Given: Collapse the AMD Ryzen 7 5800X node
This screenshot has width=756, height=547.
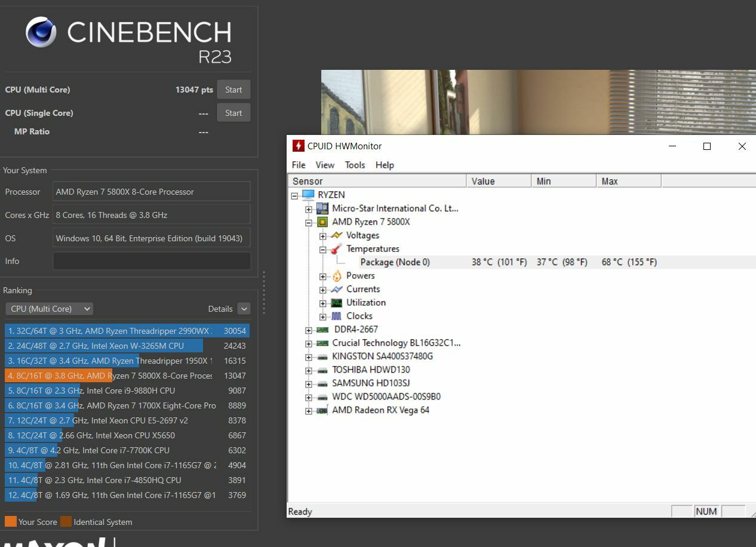Looking at the screenshot, I should (x=309, y=222).
